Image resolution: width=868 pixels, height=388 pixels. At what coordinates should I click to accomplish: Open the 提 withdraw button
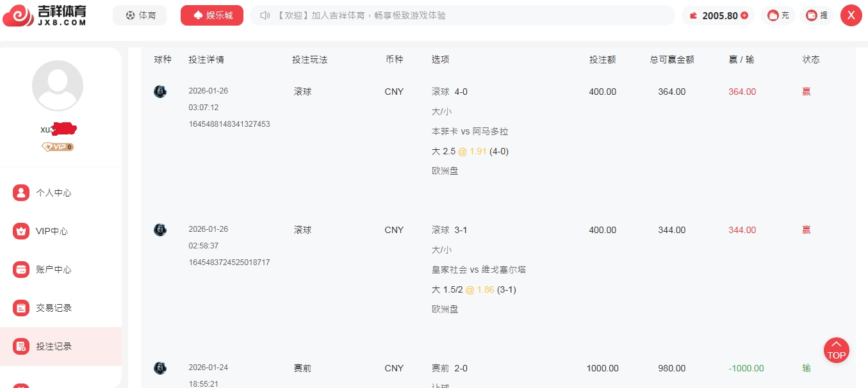tap(817, 15)
